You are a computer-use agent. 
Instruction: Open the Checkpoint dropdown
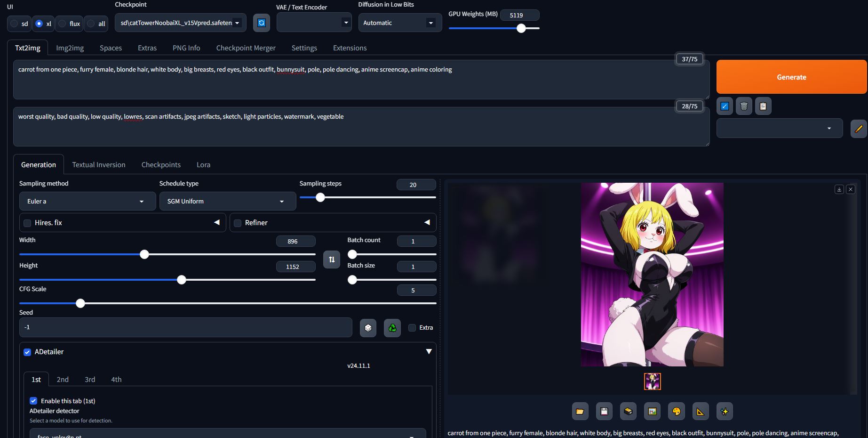[x=181, y=23]
